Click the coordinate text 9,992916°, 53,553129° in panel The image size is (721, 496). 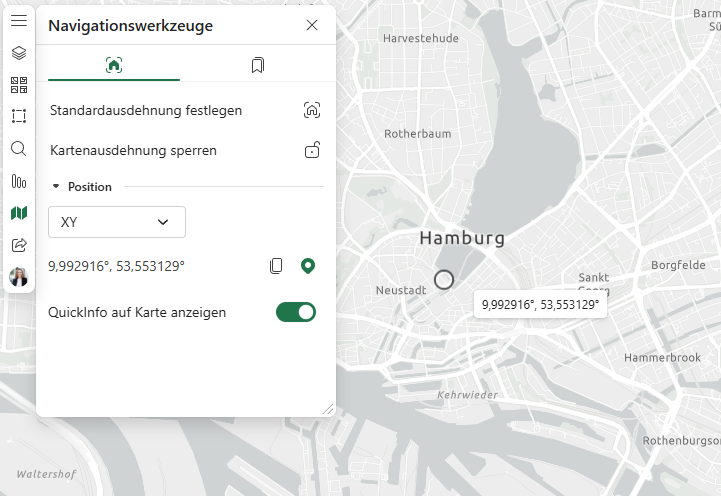pos(116,266)
